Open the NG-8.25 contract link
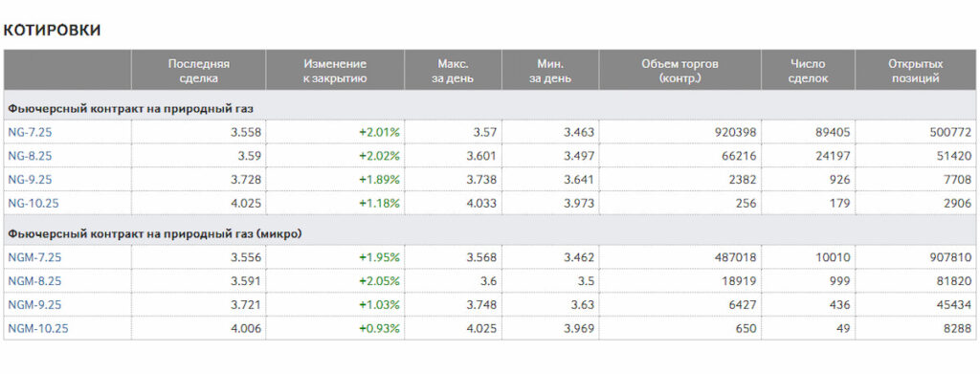 tap(30, 156)
